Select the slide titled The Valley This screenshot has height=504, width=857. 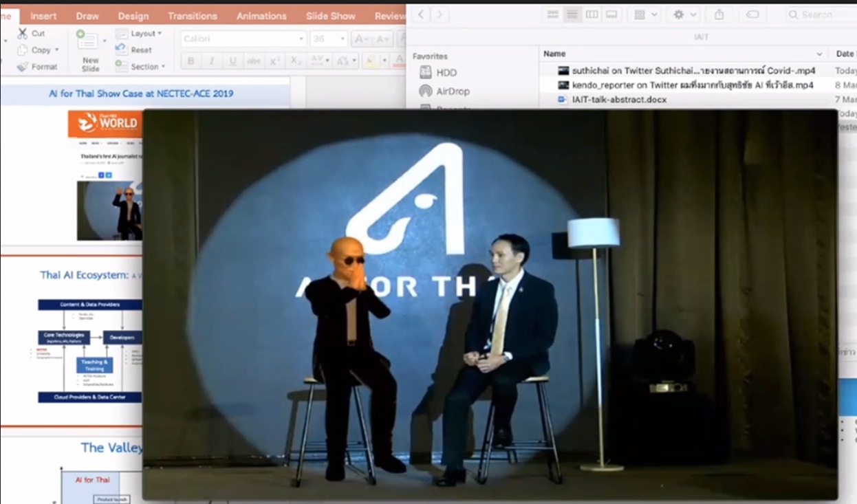(x=72, y=470)
